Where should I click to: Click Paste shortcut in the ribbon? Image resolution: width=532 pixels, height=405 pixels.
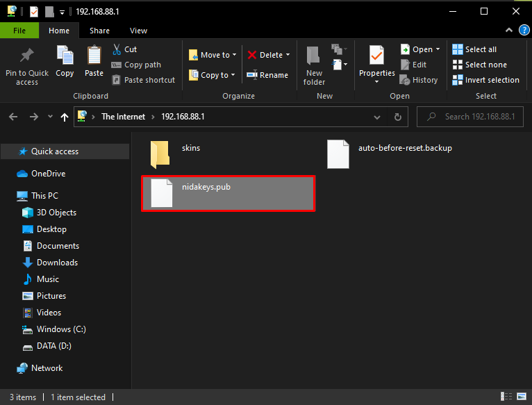tap(143, 80)
